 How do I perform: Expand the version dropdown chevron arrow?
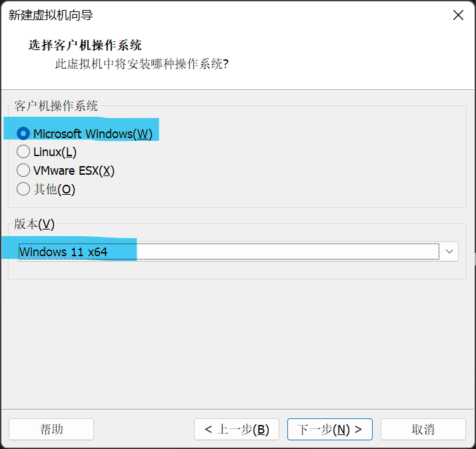point(449,252)
